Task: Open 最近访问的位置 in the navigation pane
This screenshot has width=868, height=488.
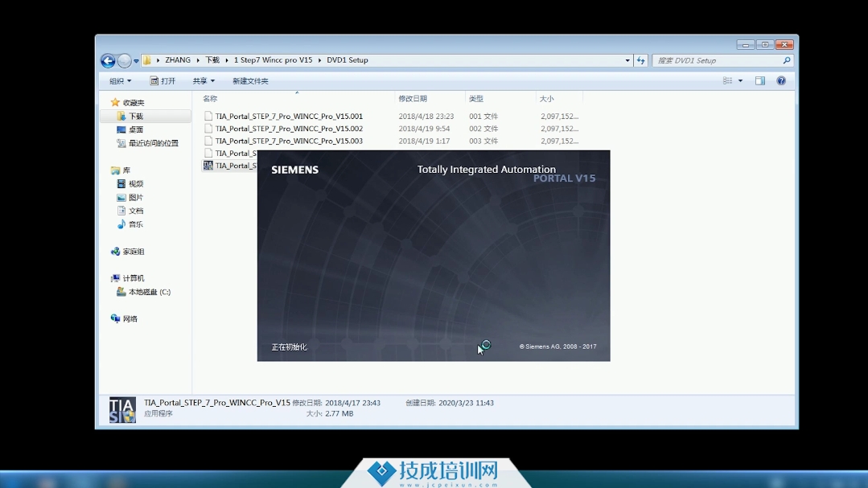Action: [x=154, y=143]
